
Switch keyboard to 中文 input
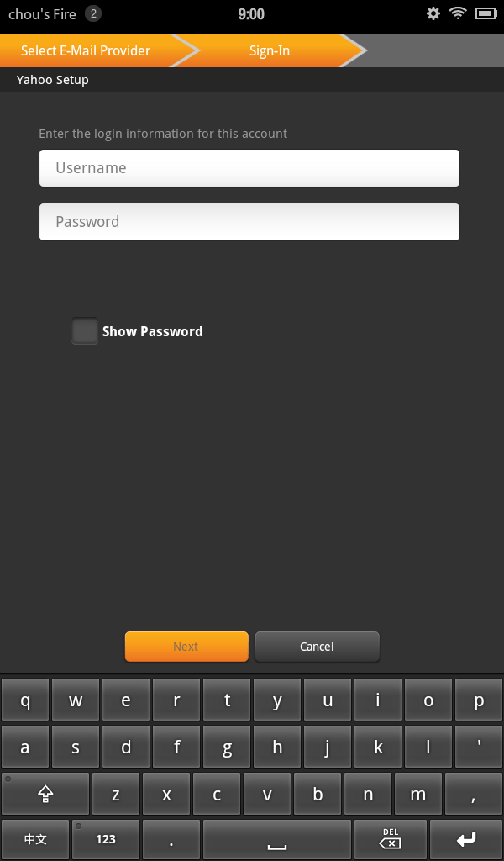coord(35,840)
